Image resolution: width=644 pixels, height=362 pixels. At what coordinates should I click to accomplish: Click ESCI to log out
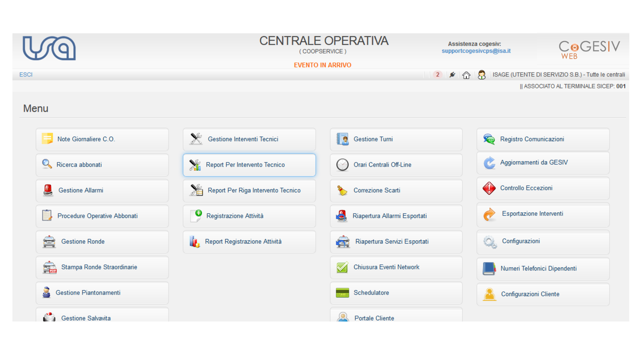tap(26, 74)
